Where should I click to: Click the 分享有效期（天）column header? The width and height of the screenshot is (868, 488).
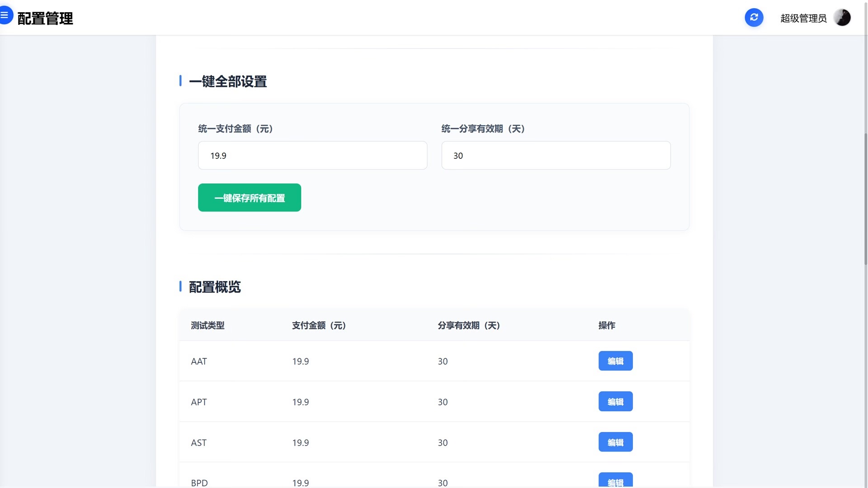[x=468, y=325]
